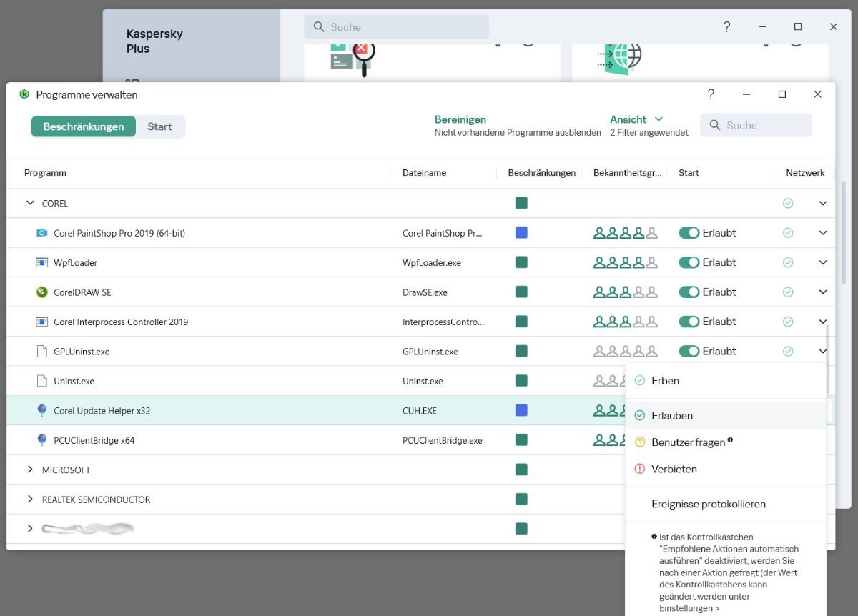Image resolution: width=858 pixels, height=616 pixels.
Task: Select Verbieten from the context menu
Action: (674, 470)
